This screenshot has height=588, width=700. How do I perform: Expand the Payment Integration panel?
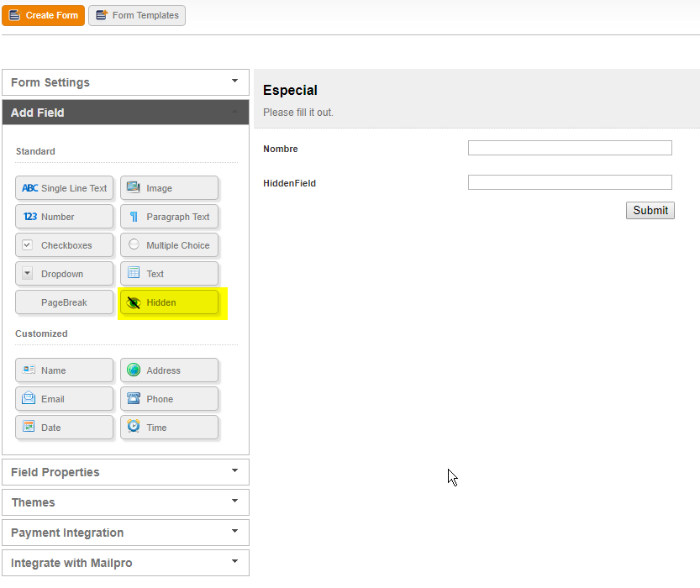(125, 533)
